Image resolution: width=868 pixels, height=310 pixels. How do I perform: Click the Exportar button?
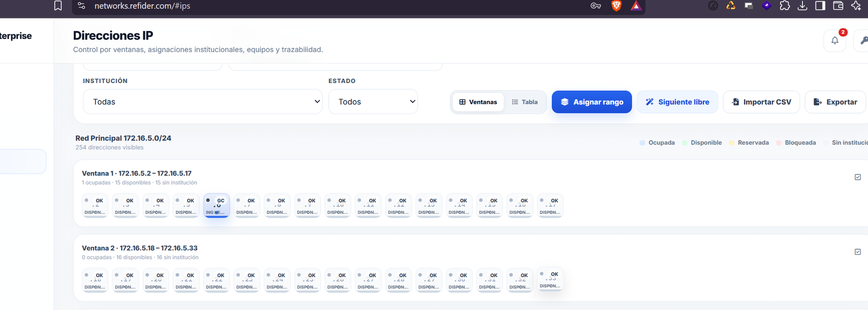(835, 102)
